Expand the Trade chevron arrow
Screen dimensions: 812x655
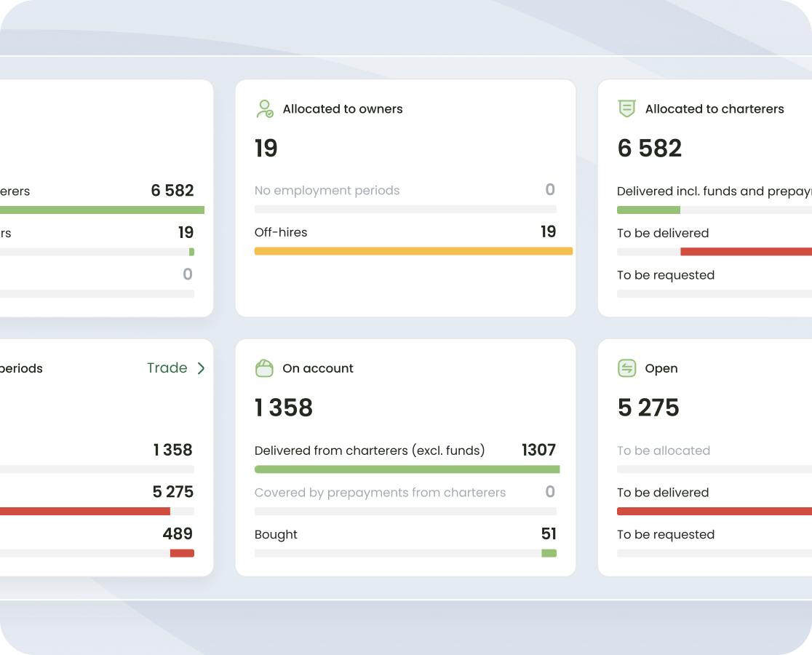(x=201, y=368)
